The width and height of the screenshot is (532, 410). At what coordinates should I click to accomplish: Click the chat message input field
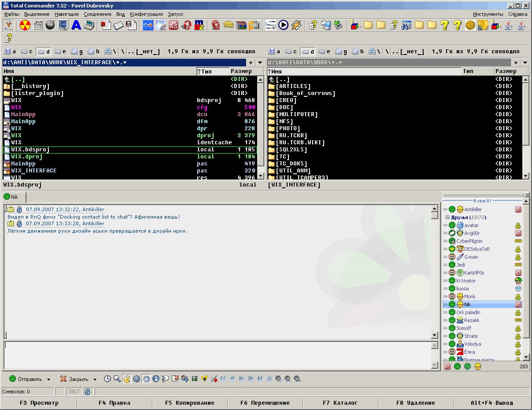(x=217, y=355)
